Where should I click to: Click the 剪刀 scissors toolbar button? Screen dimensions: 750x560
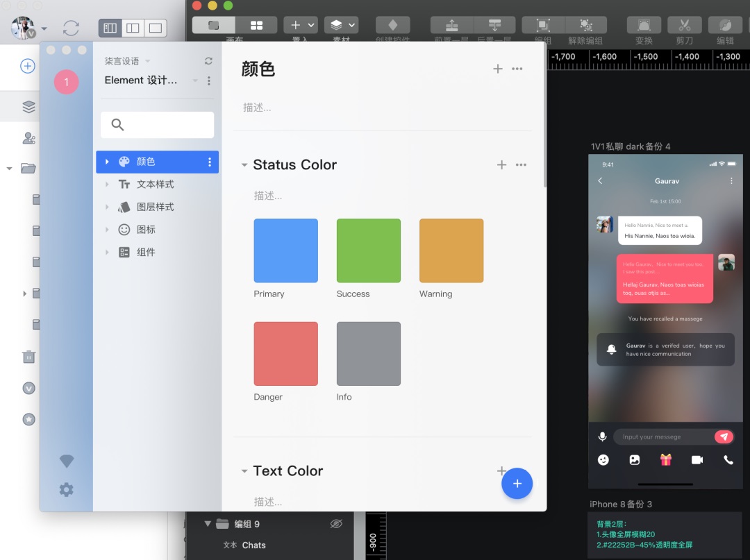(x=685, y=25)
